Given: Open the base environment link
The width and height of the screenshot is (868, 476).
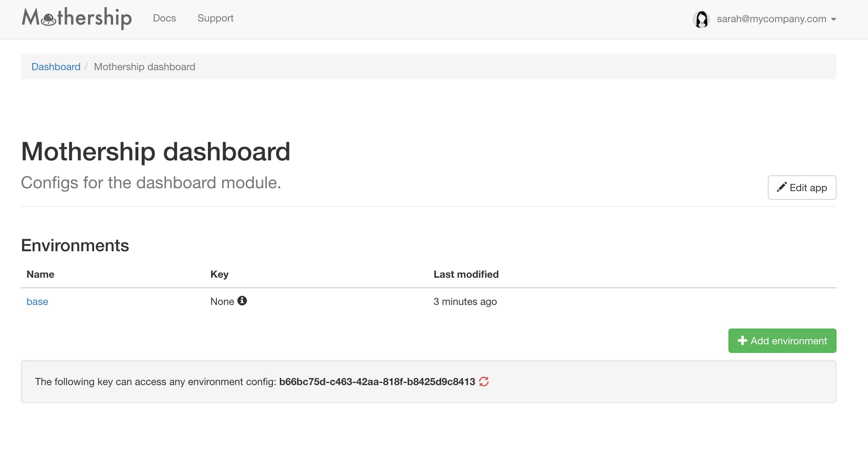Looking at the screenshot, I should click(x=37, y=301).
